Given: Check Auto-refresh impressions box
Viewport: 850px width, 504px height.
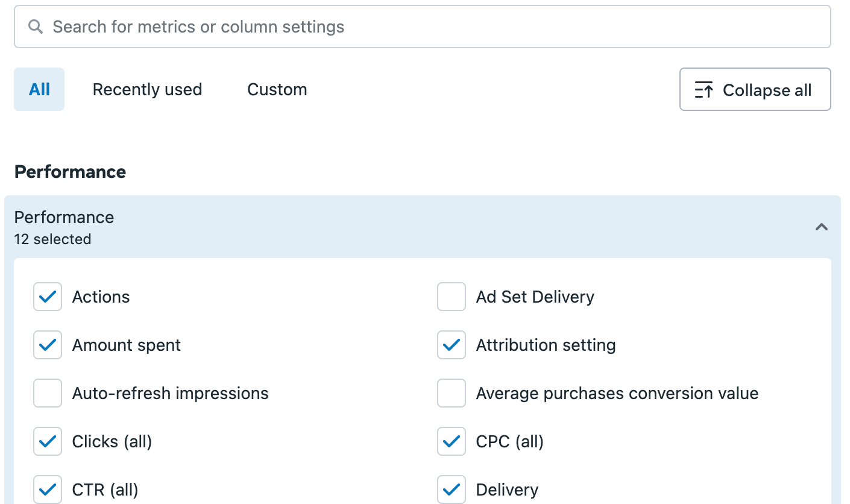Looking at the screenshot, I should pos(48,393).
